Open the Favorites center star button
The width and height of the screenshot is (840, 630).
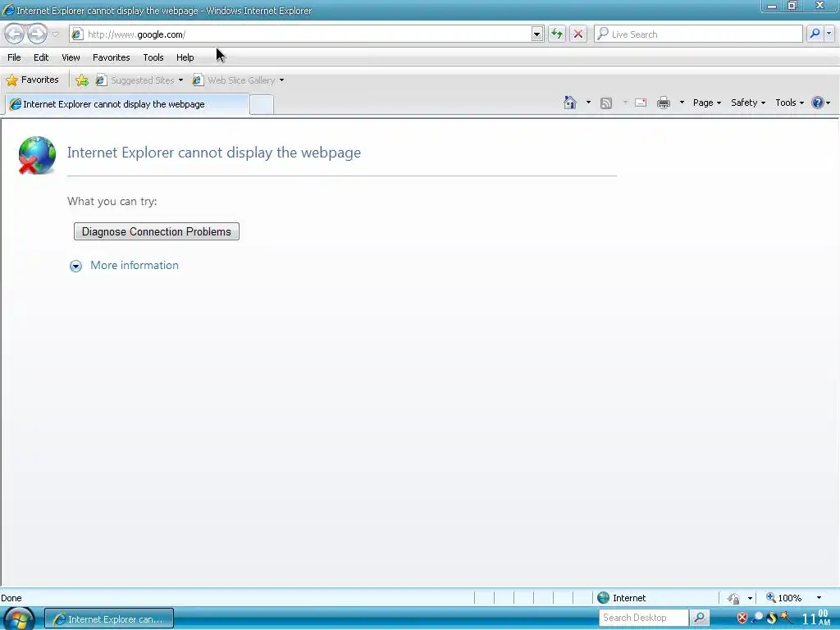tap(32, 80)
